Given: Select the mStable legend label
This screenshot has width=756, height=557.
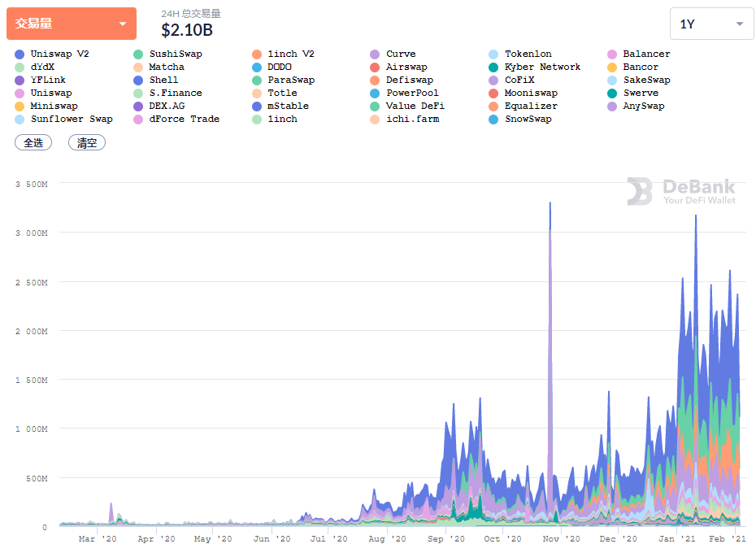Looking at the screenshot, I should pyautogui.click(x=289, y=106).
